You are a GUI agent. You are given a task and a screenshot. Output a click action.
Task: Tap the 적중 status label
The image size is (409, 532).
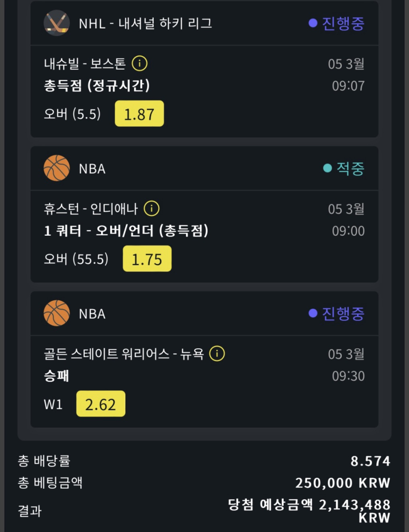(x=344, y=169)
